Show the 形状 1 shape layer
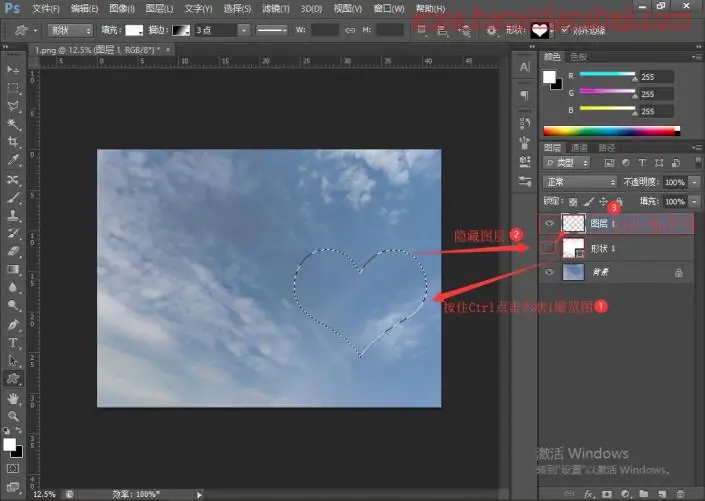The width and height of the screenshot is (705, 501). pos(549,247)
